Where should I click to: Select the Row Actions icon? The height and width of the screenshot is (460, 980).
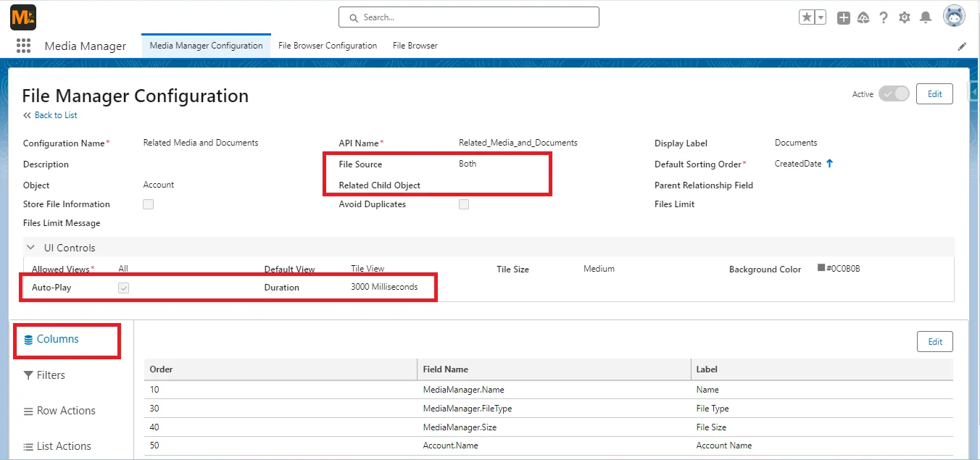point(27,411)
